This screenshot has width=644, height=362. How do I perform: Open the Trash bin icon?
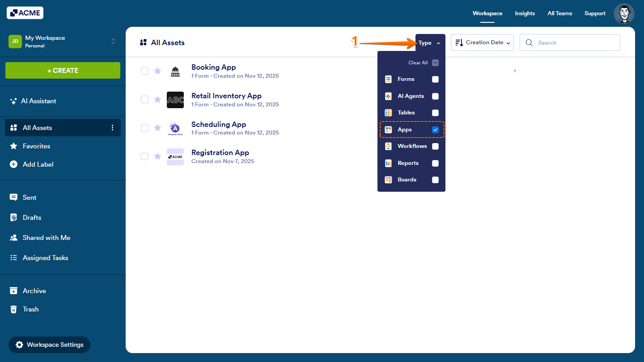coord(13,309)
